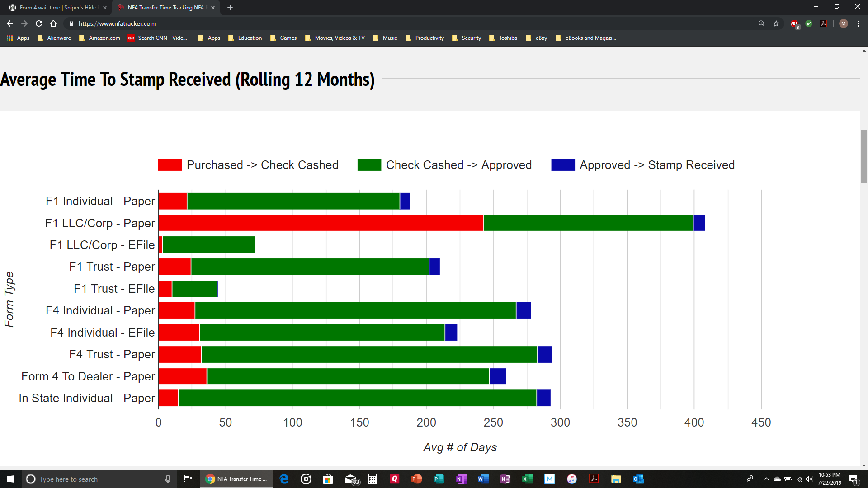This screenshot has width=868, height=488.
Task: Open the M profile avatar
Action: pos(844,23)
